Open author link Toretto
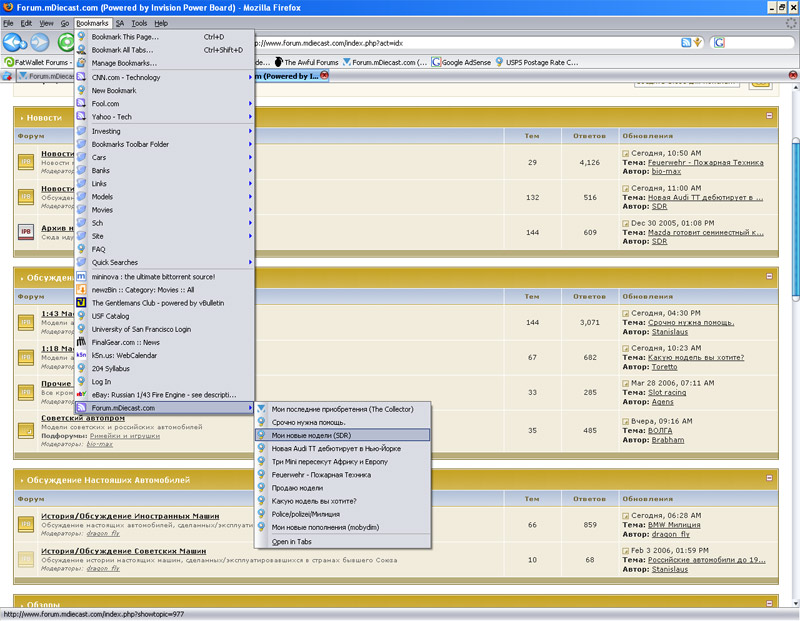Screen dimensions: 800x621 point(664,367)
